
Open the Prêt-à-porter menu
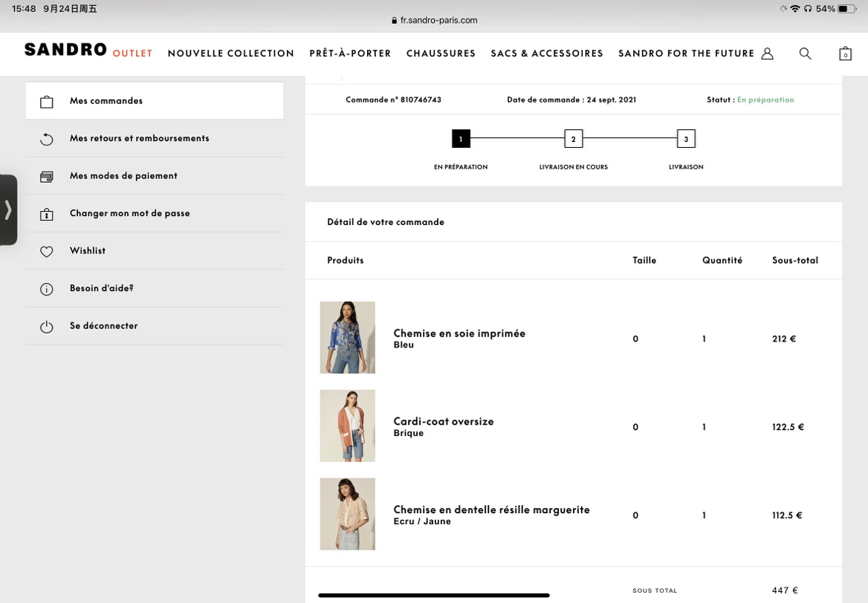coord(350,53)
